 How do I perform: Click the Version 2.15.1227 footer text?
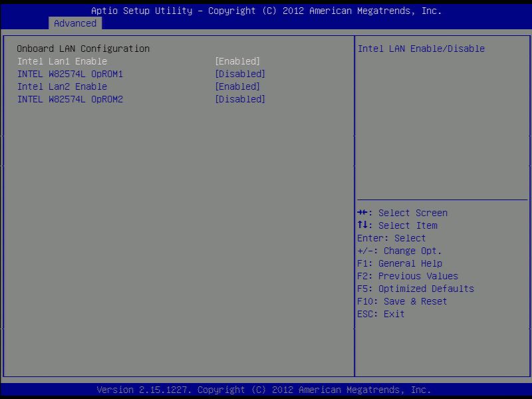pos(263,390)
